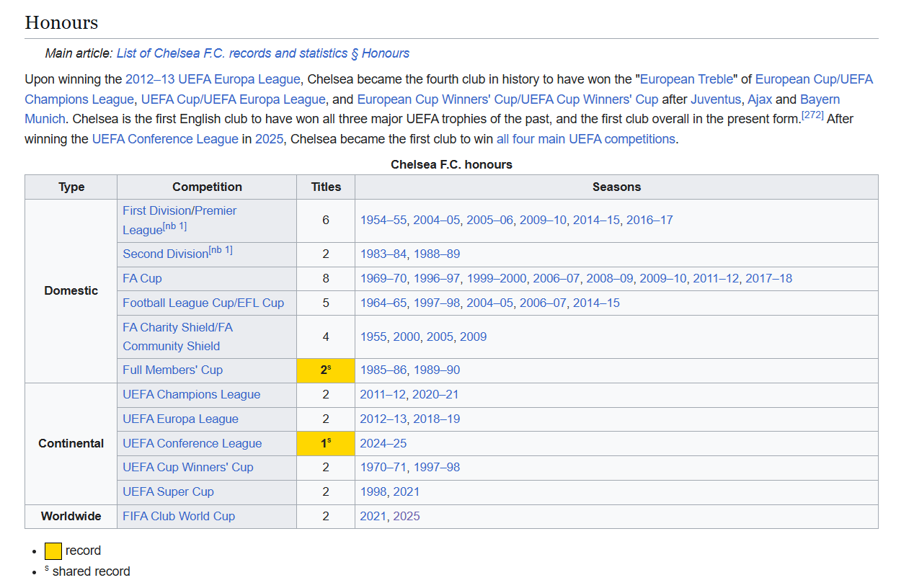Open the 2017–18 FA Cup season link
Screen dimensions: 914x588
tap(768, 279)
